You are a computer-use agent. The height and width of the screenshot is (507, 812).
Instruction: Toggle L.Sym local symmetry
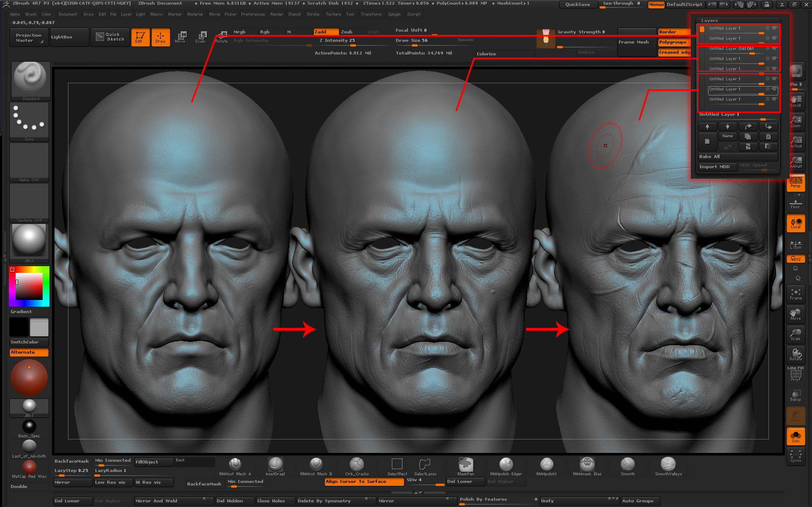(x=796, y=244)
